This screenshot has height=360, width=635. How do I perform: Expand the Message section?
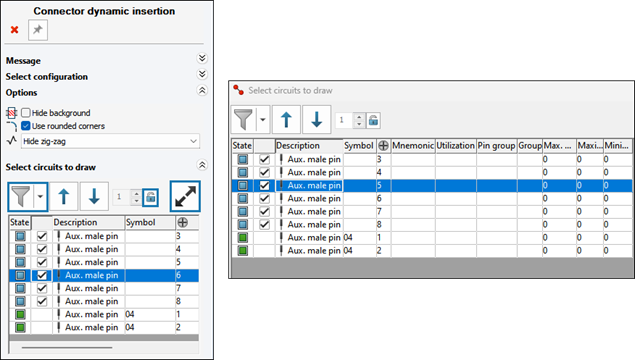tap(202, 58)
